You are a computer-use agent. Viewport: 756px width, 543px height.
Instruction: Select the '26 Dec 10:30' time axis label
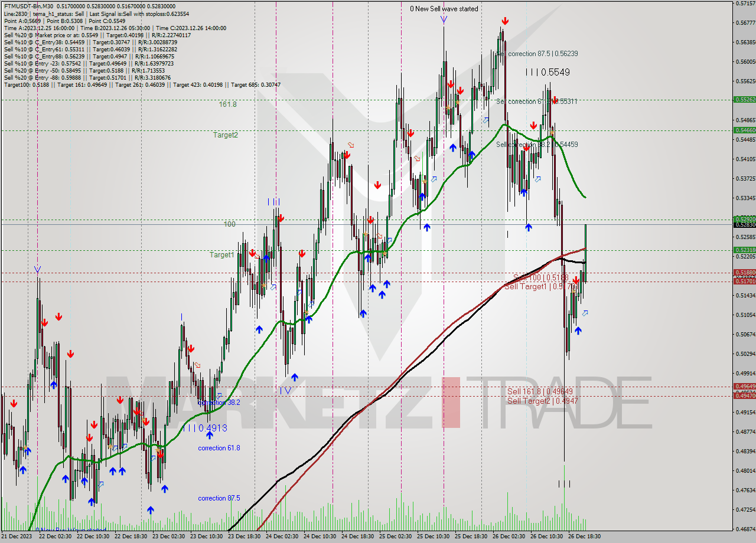pyautogui.click(x=546, y=537)
